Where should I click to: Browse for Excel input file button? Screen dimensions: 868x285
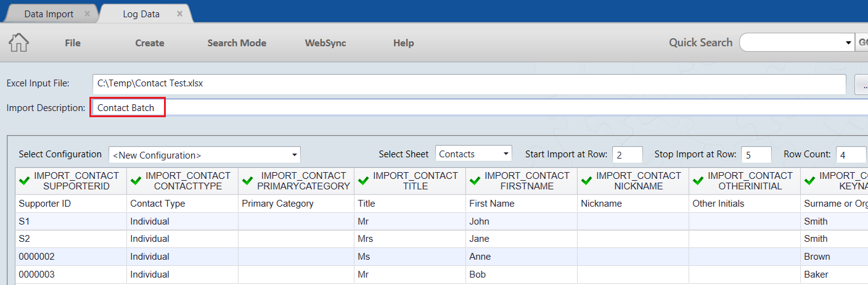pyautogui.click(x=861, y=85)
